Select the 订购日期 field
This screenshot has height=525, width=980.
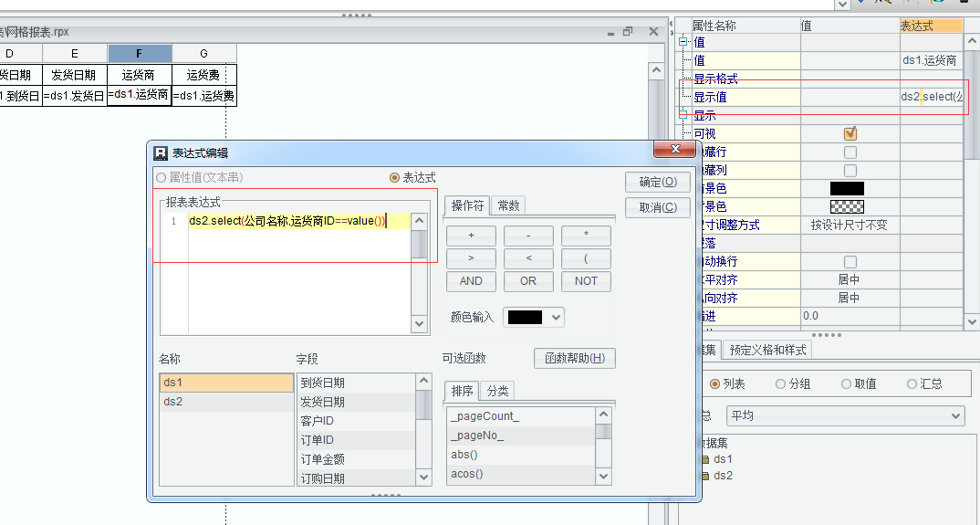pyautogui.click(x=356, y=478)
